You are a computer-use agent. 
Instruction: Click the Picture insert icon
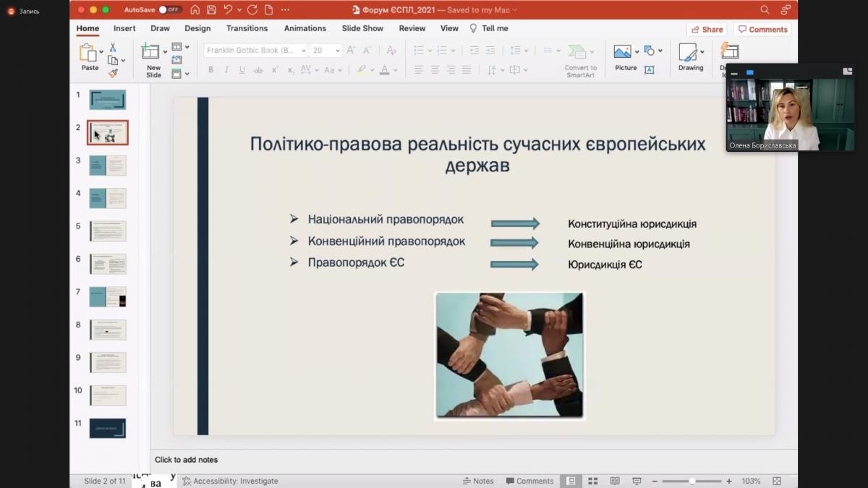[x=622, y=52]
